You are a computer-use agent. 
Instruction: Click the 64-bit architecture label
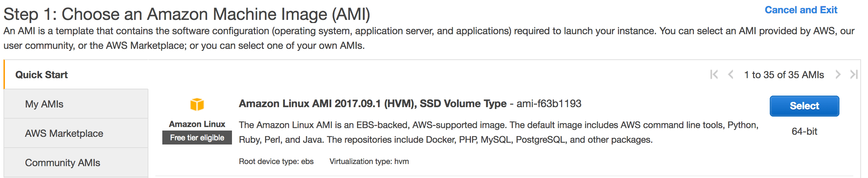[804, 131]
